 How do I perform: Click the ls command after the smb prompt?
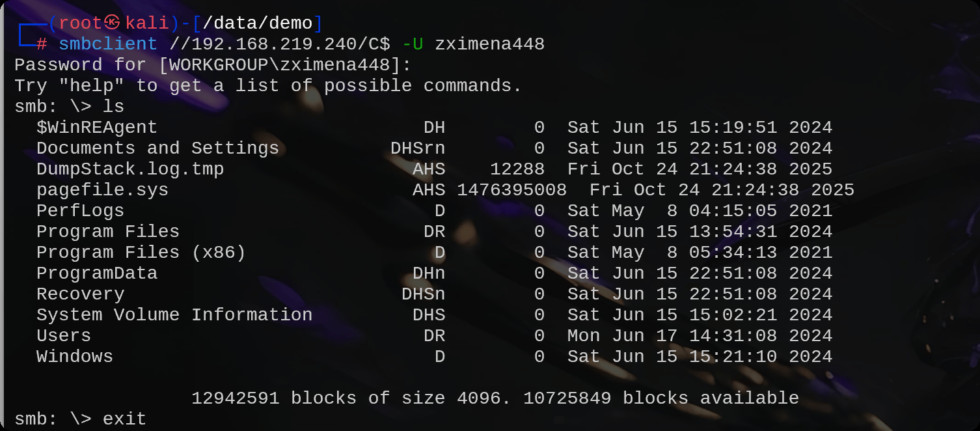click(x=113, y=107)
